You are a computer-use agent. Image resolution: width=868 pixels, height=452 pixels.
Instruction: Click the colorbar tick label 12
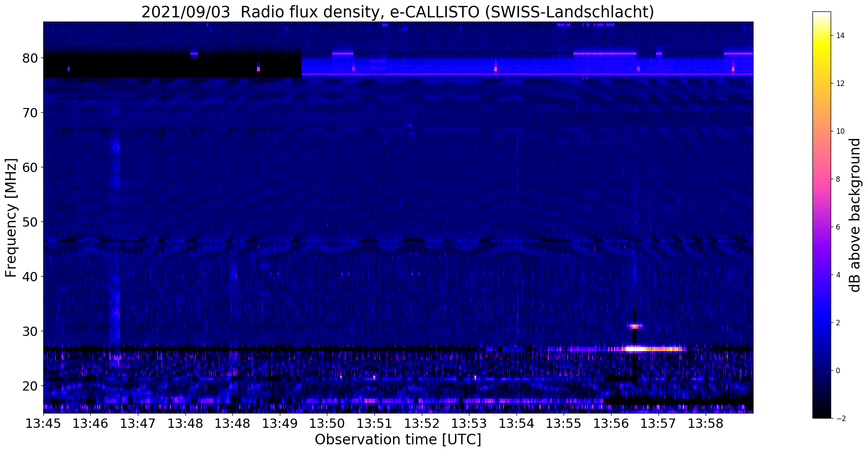point(840,83)
